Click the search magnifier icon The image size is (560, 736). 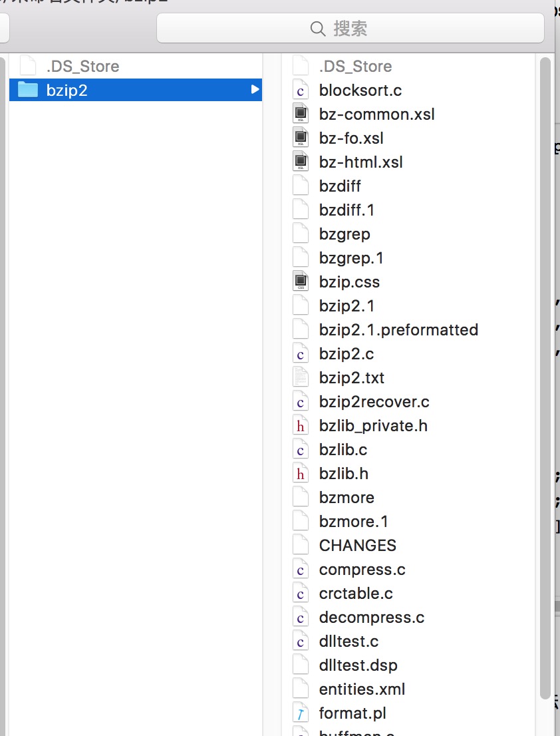coord(318,29)
